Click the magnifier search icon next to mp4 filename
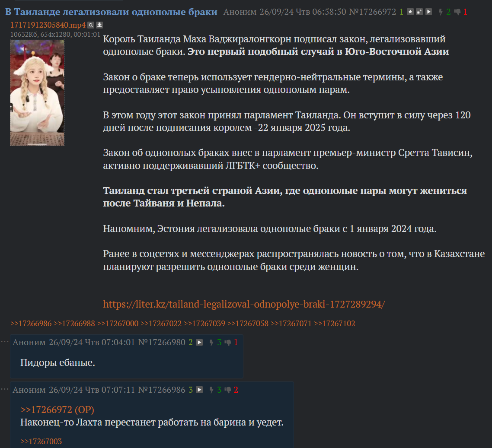492x448 pixels. click(91, 25)
